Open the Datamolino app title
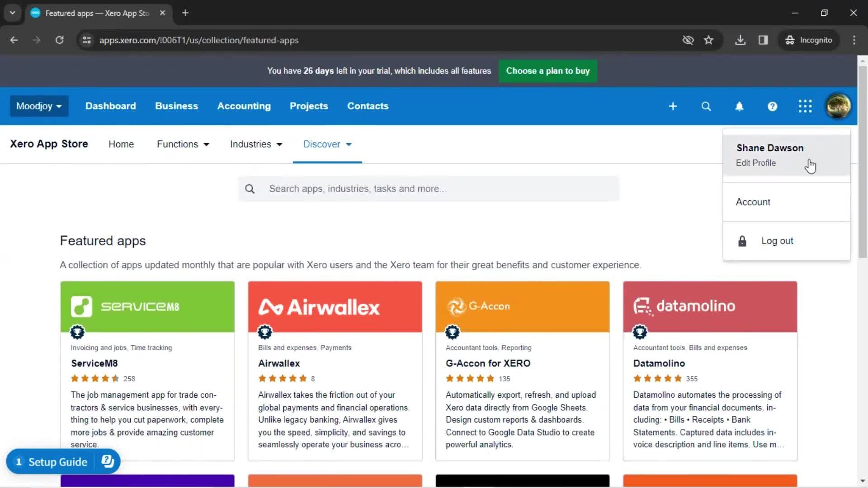The width and height of the screenshot is (868, 488). point(659,363)
